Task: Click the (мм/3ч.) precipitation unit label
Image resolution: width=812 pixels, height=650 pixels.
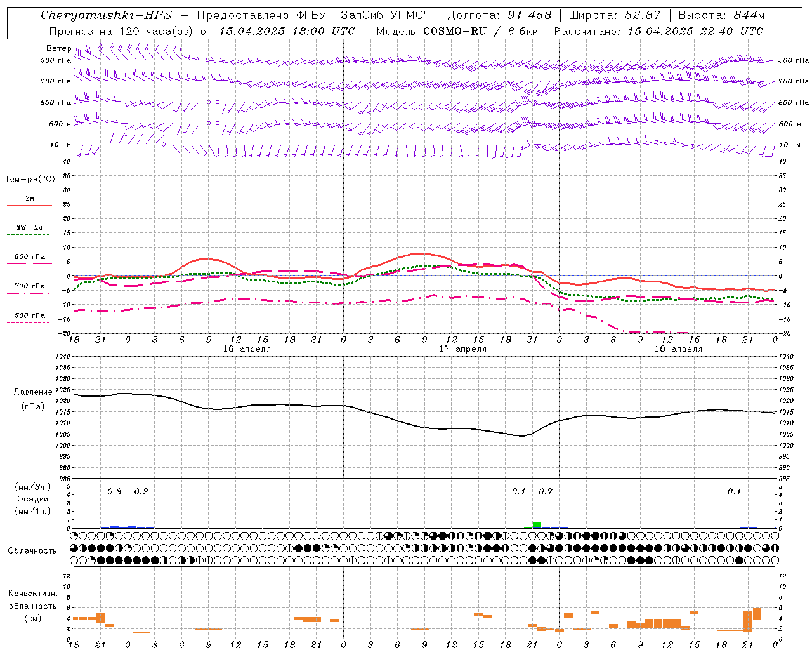Action: pyautogui.click(x=33, y=487)
